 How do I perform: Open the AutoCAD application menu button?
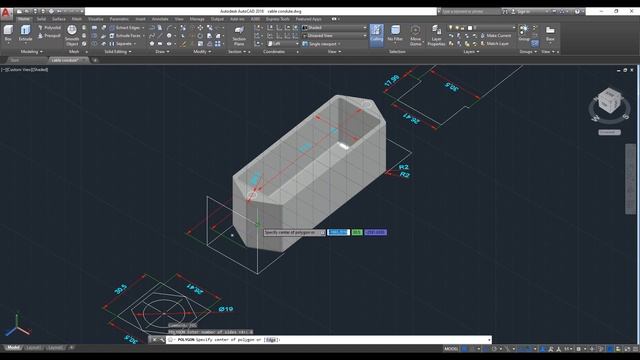[6, 13]
